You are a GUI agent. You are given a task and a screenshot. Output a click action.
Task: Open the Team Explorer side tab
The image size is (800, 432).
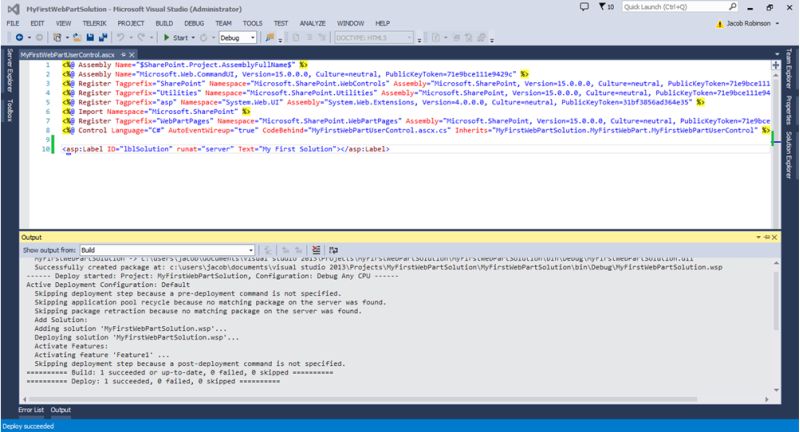[789, 68]
